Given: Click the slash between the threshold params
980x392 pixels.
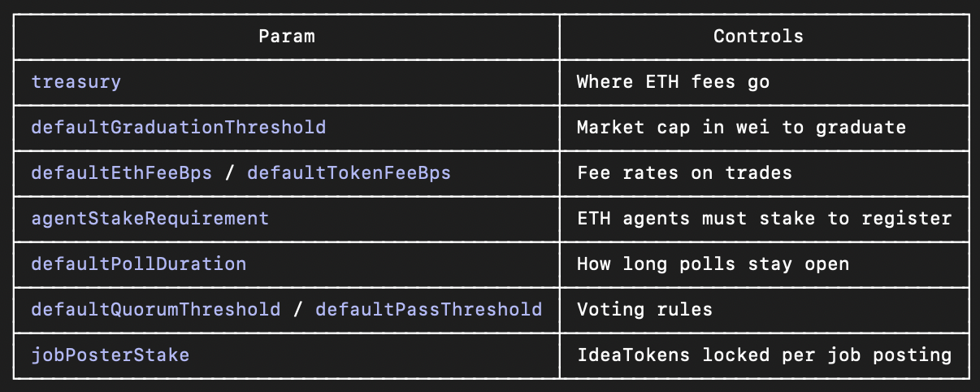Looking at the screenshot, I should click(298, 310).
